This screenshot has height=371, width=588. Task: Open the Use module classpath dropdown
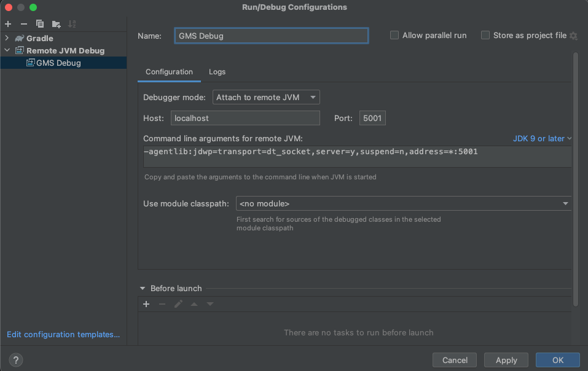click(403, 203)
